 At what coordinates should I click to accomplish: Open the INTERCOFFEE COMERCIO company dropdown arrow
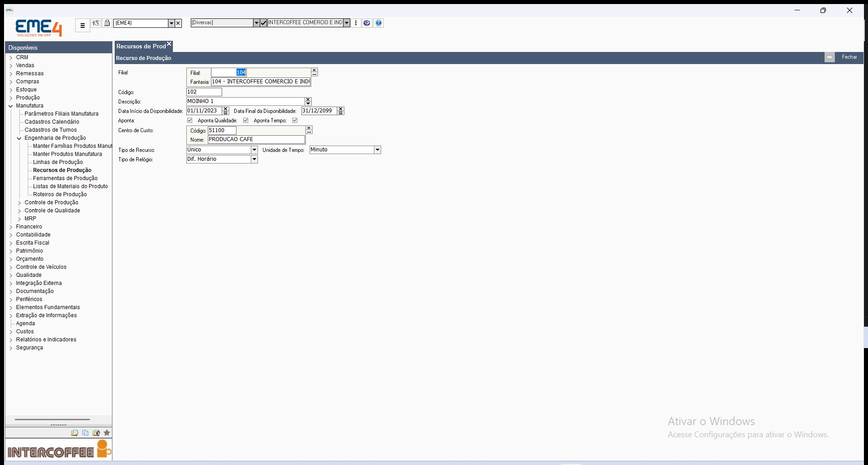[x=347, y=23]
